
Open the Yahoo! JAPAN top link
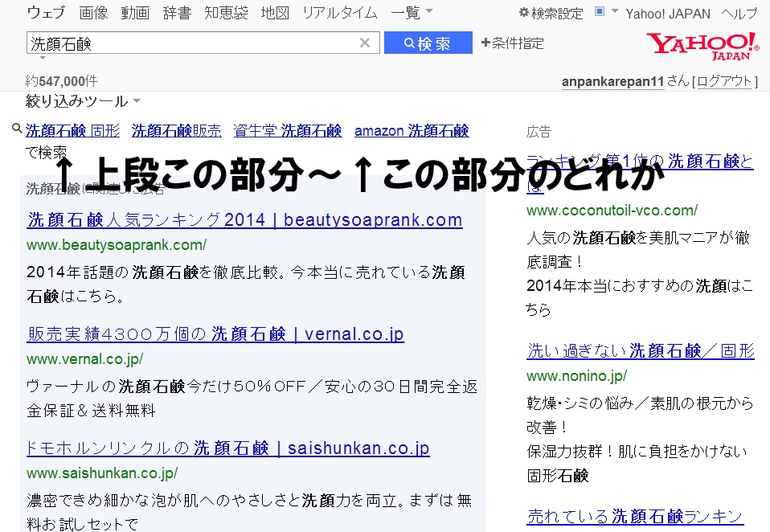tap(668, 14)
